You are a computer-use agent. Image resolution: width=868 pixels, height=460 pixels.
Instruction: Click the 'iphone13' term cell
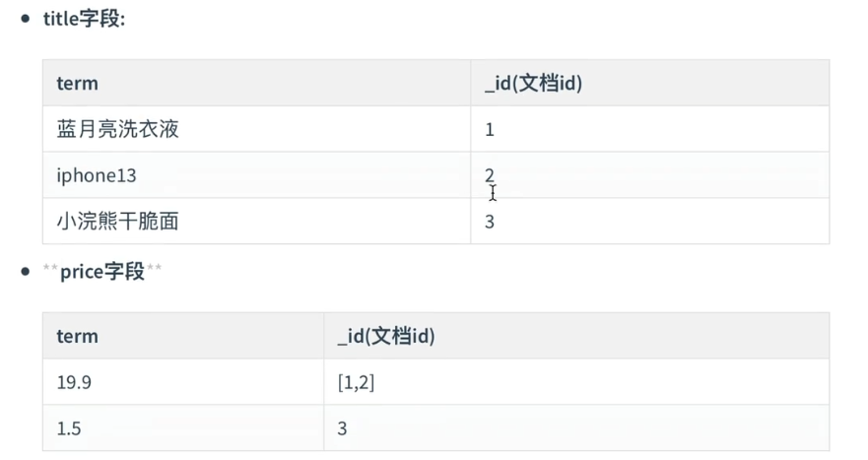tap(97, 175)
